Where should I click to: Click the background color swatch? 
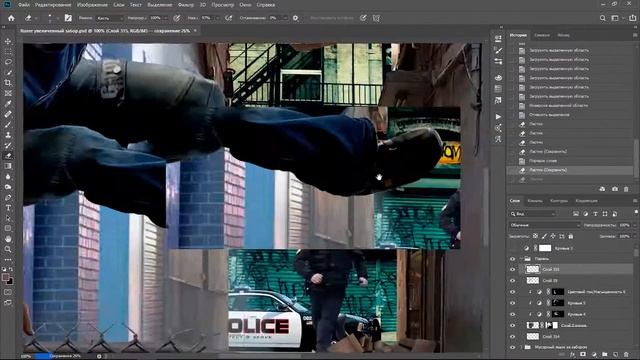pyautogui.click(x=10, y=282)
